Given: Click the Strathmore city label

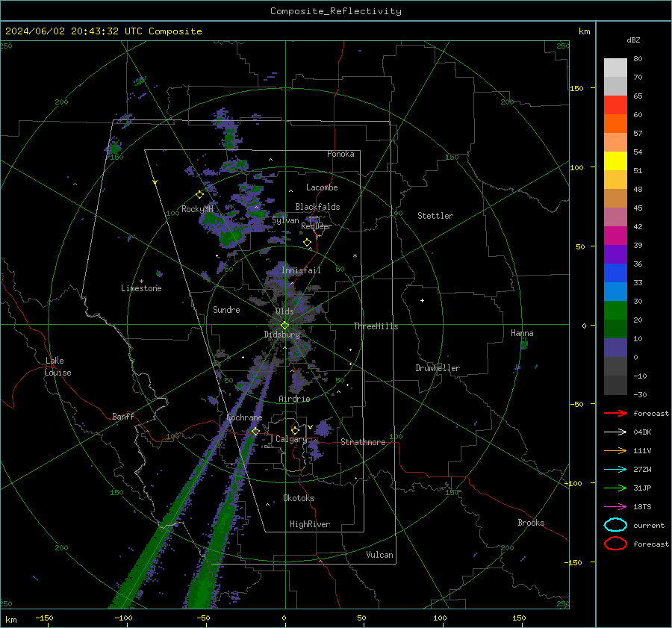Looking at the screenshot, I should pos(363,442).
